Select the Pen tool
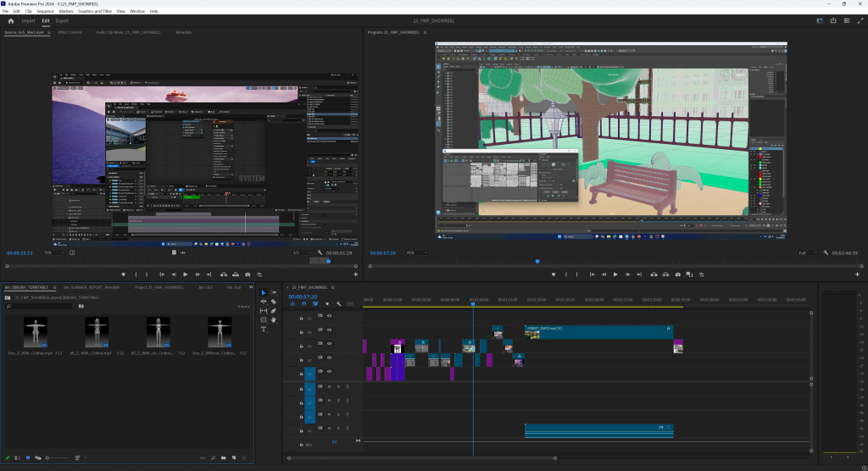The height and width of the screenshot is (471, 868). 273,311
